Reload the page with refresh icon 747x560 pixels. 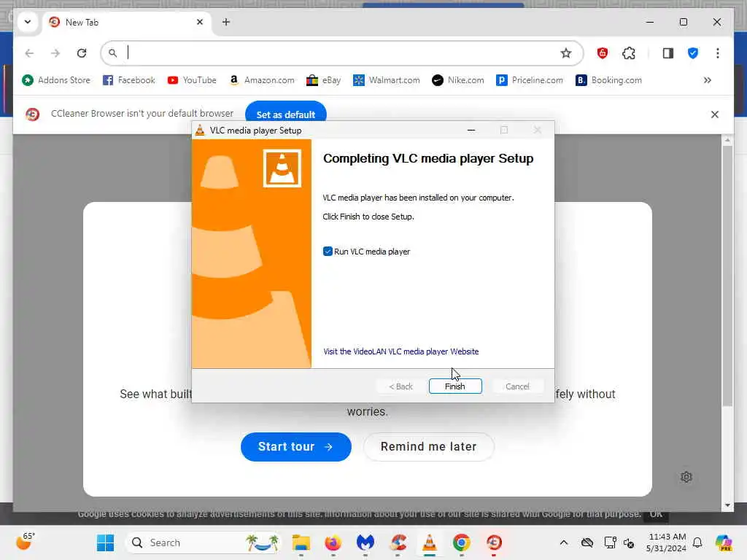pos(82,52)
